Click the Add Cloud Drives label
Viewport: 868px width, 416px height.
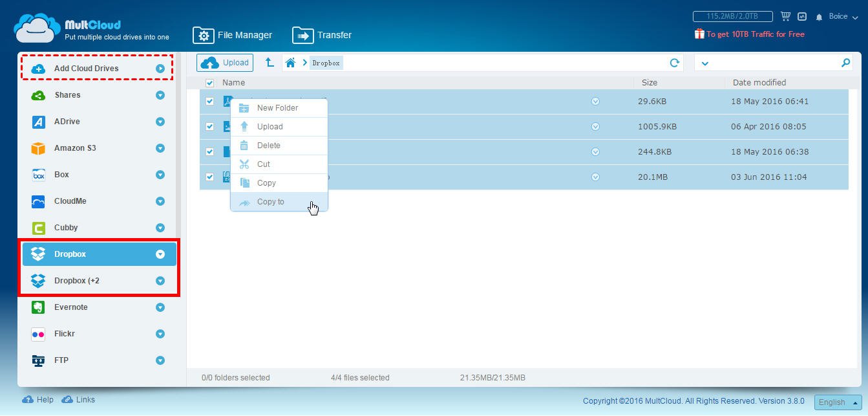click(86, 69)
